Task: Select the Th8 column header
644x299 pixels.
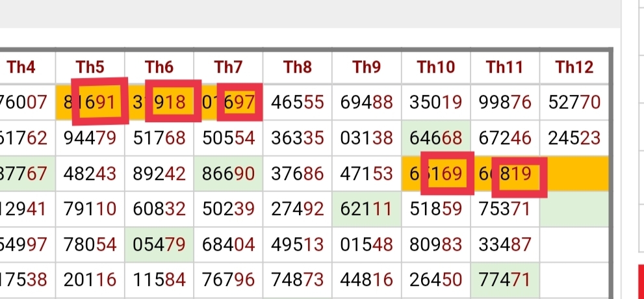Action: pos(298,67)
